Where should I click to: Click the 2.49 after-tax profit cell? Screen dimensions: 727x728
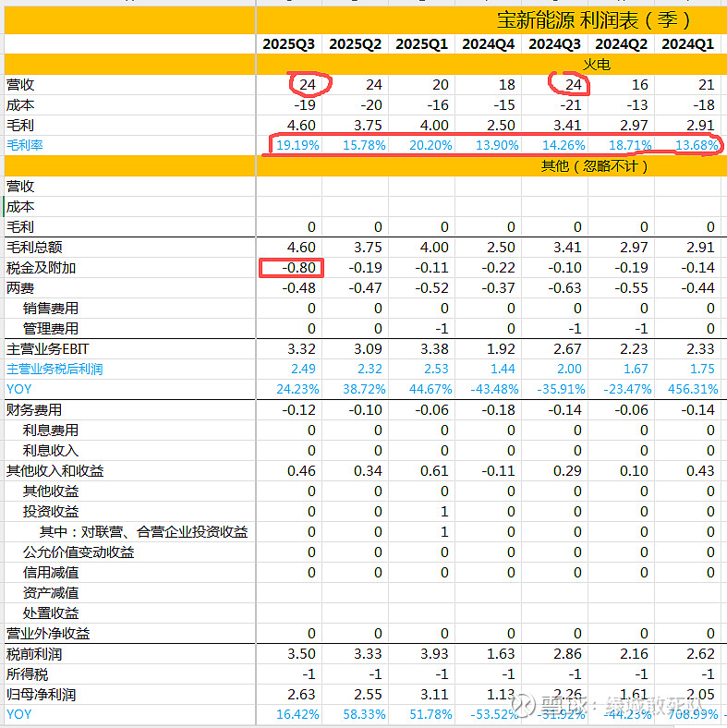[x=303, y=370]
